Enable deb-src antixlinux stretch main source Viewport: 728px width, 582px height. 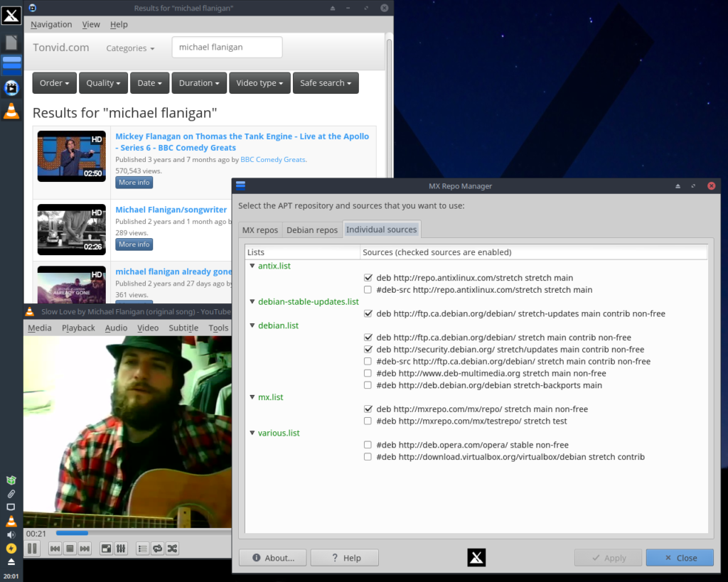click(368, 290)
